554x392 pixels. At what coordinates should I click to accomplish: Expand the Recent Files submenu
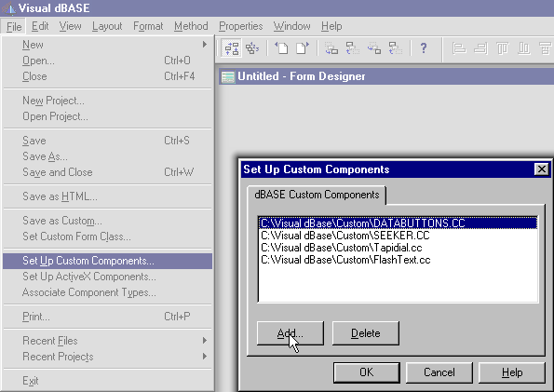205,341
